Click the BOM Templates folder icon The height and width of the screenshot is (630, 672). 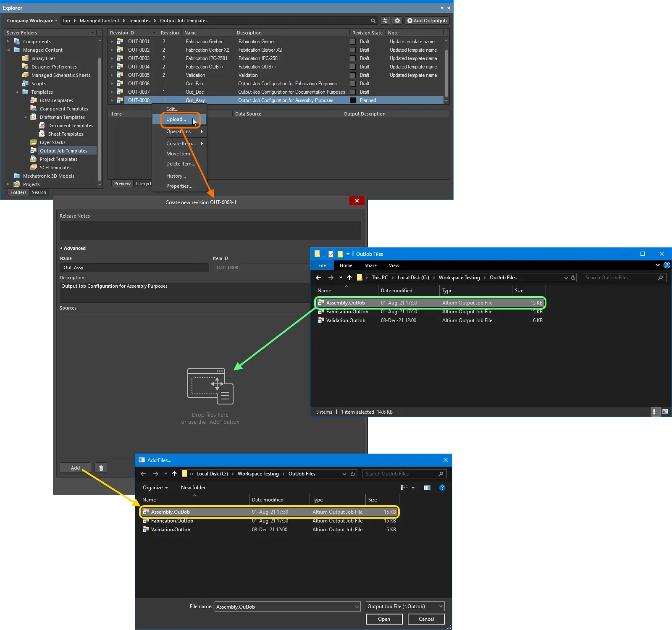[x=34, y=100]
